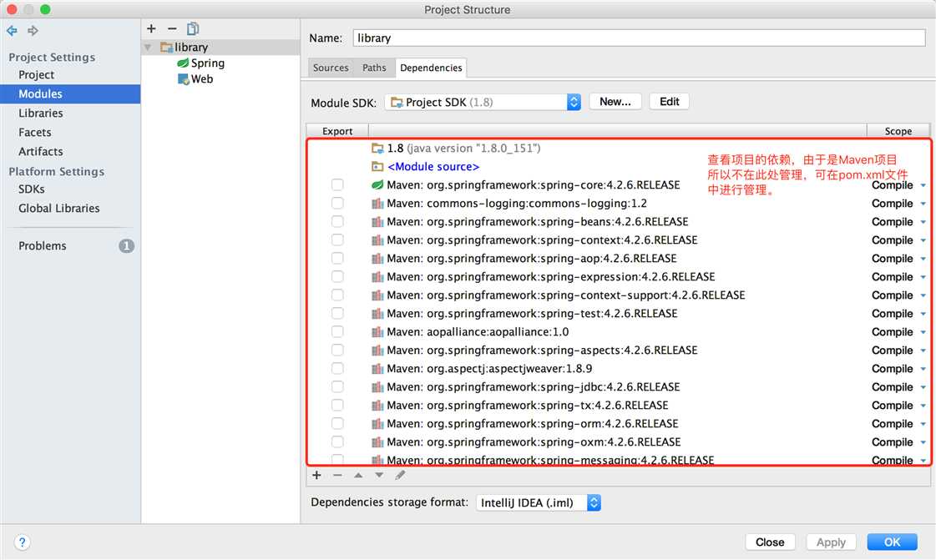
Task: Click the Module source folder icon
Action: (x=377, y=166)
